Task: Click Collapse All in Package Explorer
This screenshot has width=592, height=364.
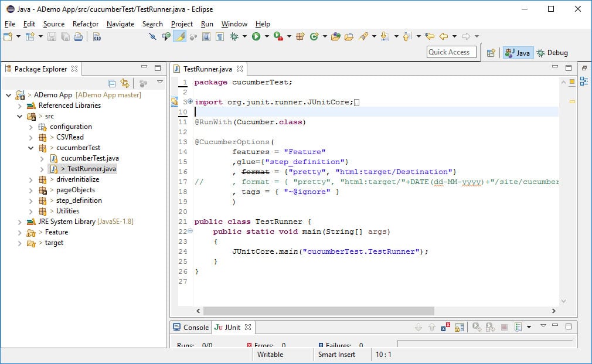Action: coord(112,83)
